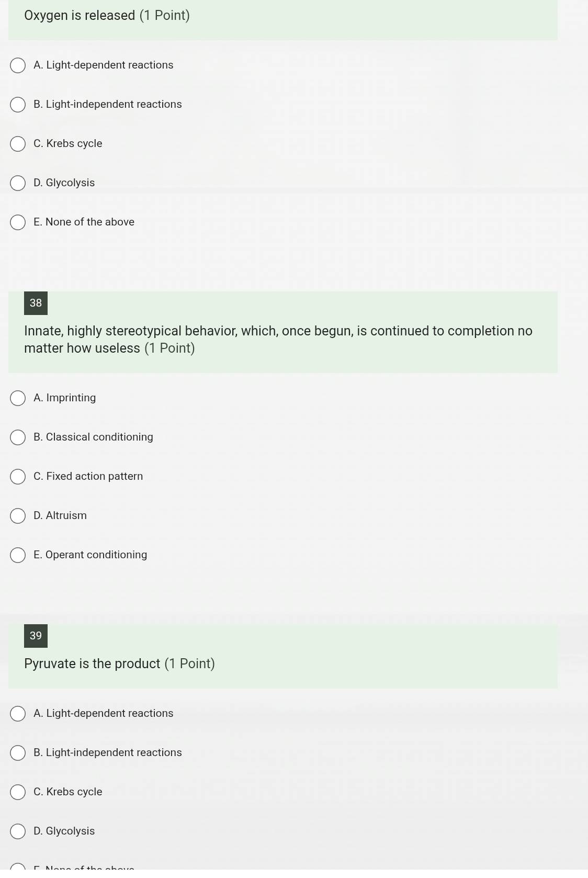Image resolution: width=588 pixels, height=878 pixels.
Task: Click the innate stereotypical behavior question text
Action: [x=278, y=340]
